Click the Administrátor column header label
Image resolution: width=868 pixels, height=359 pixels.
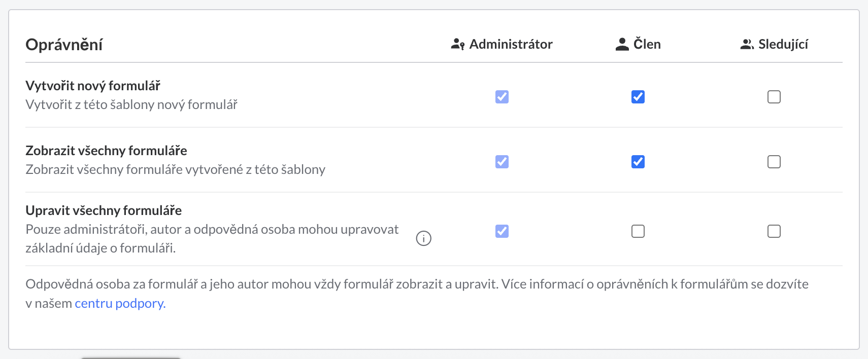coord(511,44)
